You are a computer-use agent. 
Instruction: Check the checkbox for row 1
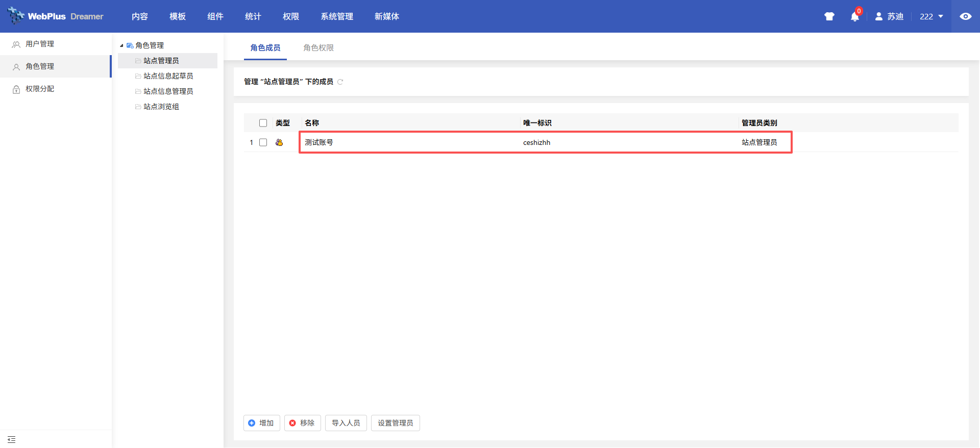[263, 142]
